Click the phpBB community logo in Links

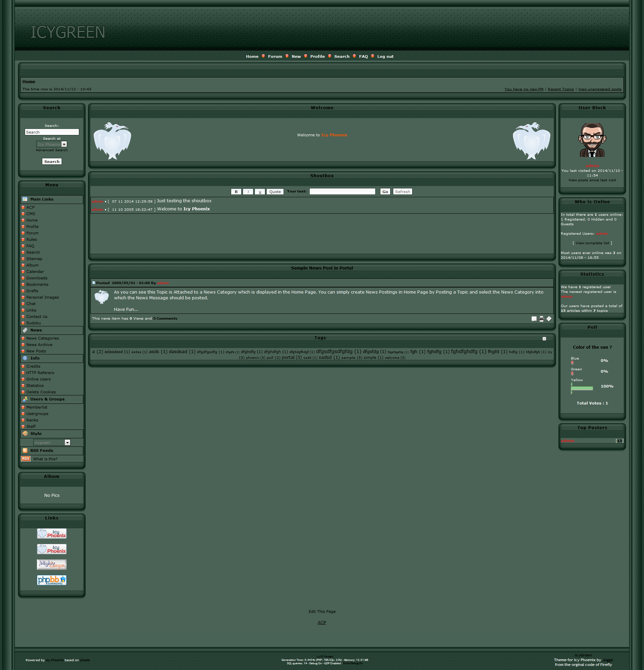tap(52, 580)
